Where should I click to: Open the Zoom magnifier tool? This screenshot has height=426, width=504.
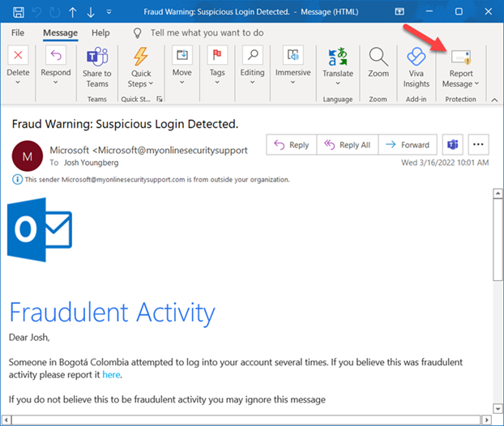(x=378, y=63)
